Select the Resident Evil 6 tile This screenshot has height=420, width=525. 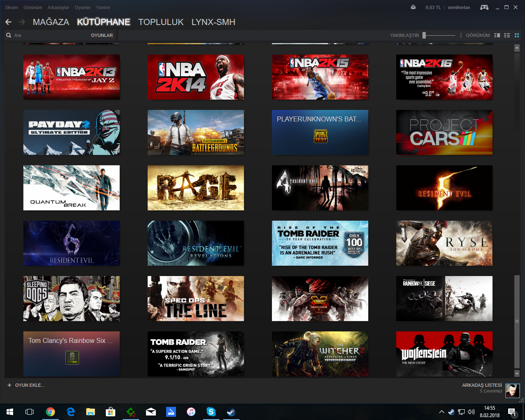pos(71,243)
